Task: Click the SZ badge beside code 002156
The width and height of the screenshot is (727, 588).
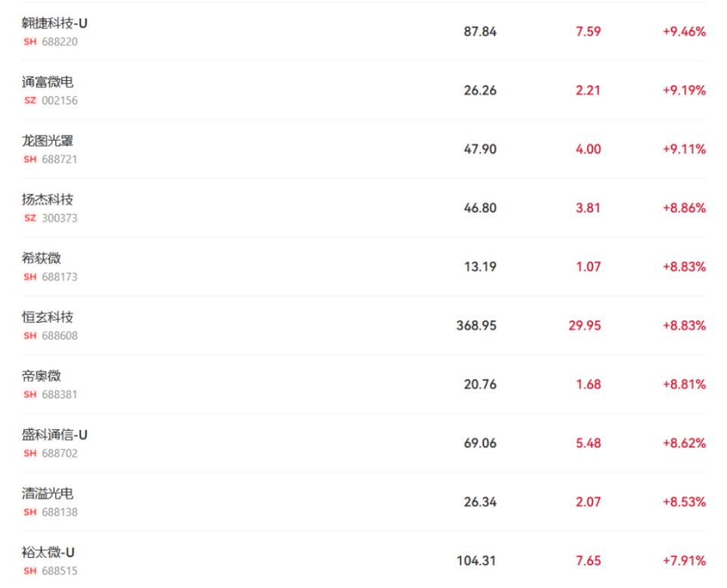Action: (30, 101)
